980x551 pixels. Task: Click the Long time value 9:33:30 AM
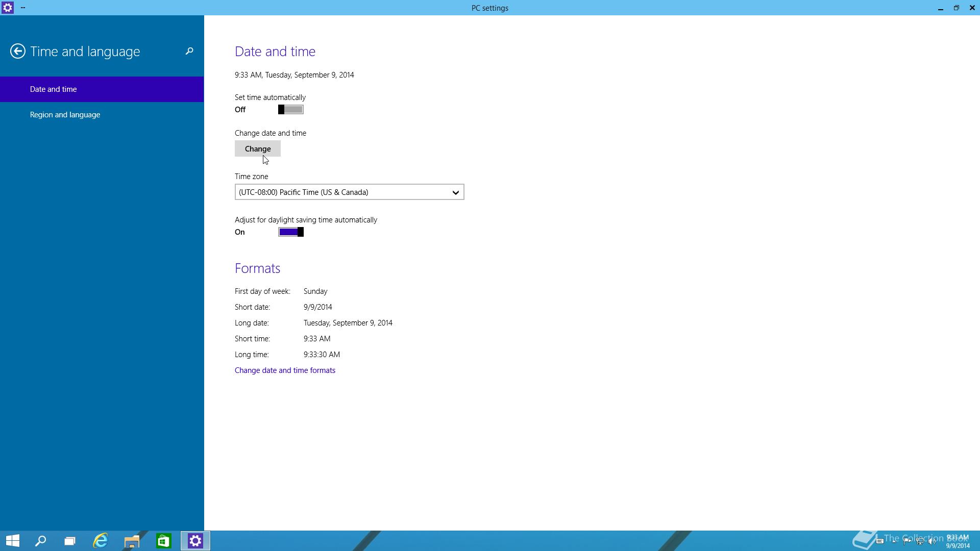(x=322, y=355)
